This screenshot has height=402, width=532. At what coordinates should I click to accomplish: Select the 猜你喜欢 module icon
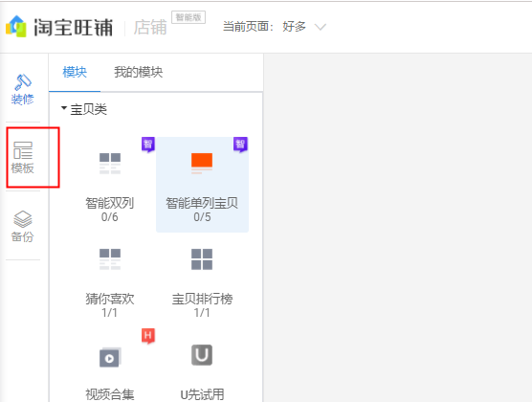click(x=110, y=259)
